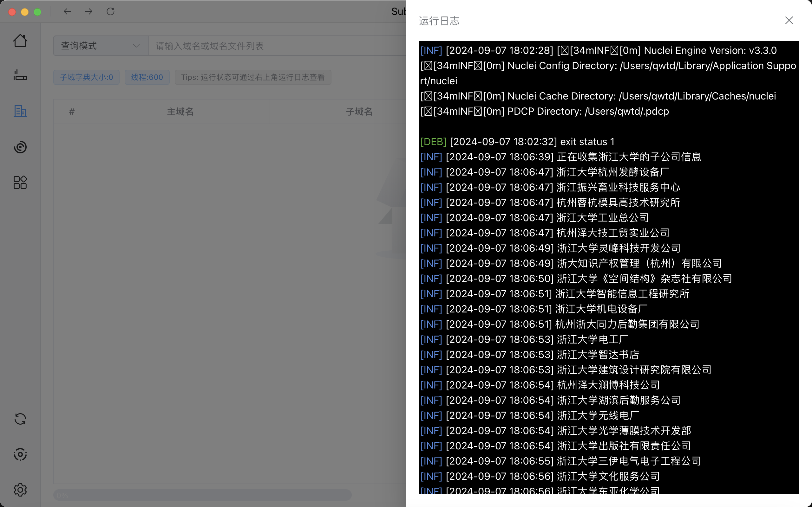Go forward with the right arrow
The height and width of the screenshot is (507, 812).
(x=88, y=12)
